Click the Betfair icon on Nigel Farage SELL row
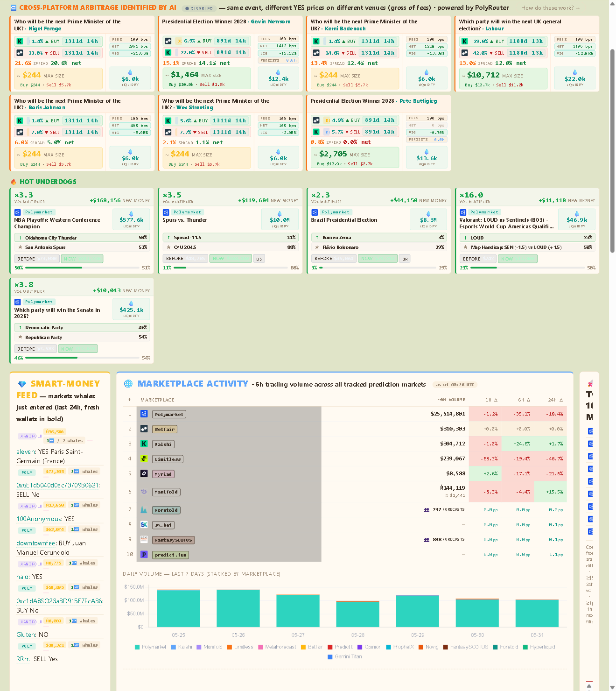Image resolution: width=616 pixels, height=691 pixels. 20,53
